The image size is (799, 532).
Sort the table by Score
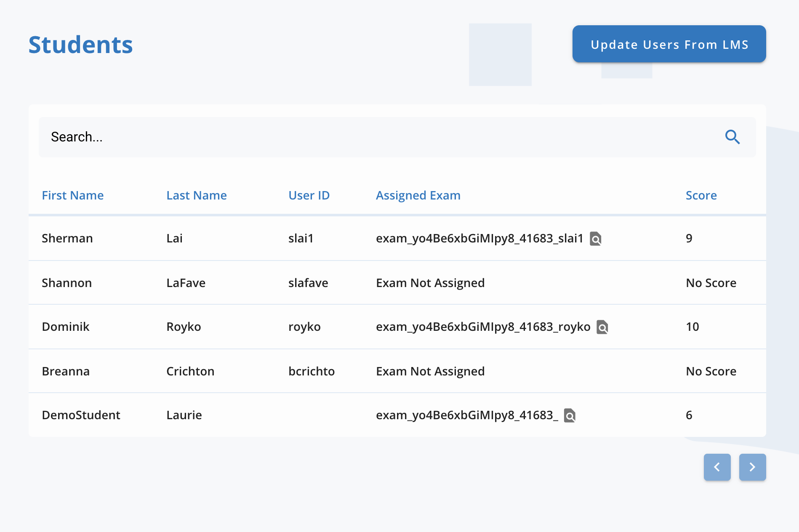click(701, 195)
